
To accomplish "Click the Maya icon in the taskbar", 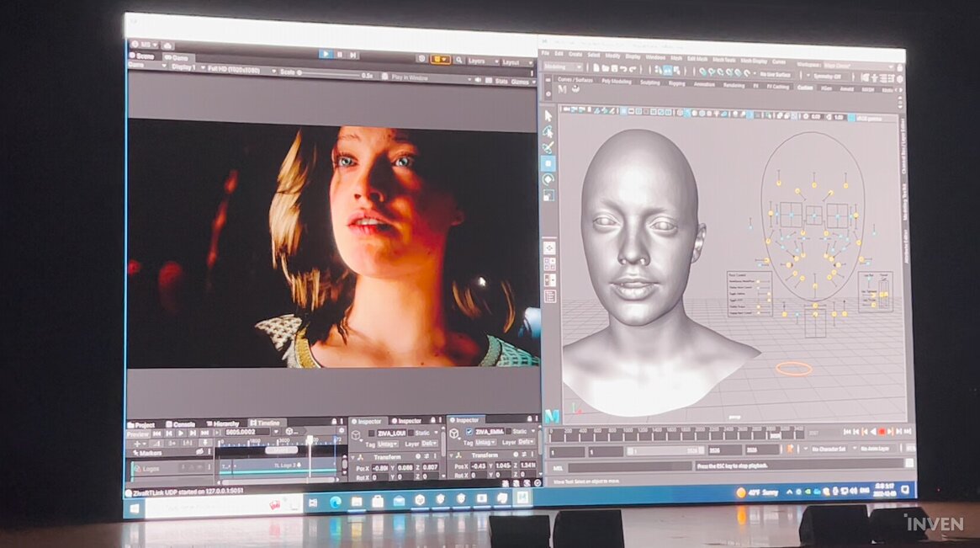I will tap(523, 497).
